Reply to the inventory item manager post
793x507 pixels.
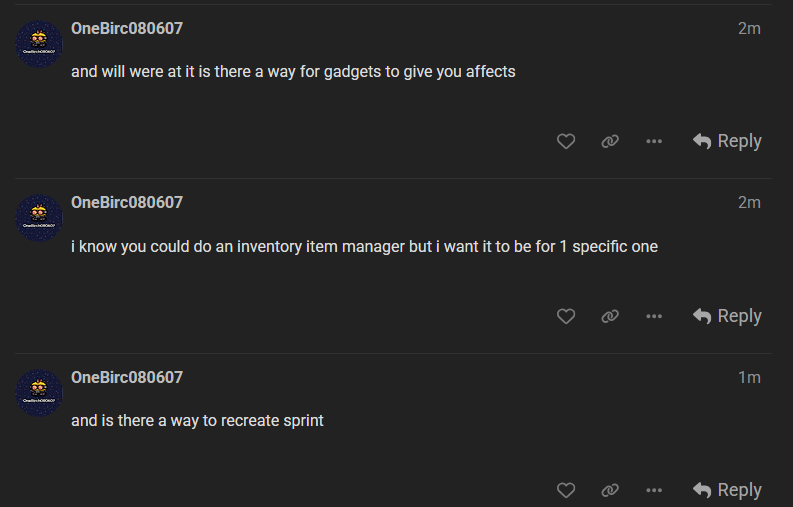pos(727,316)
